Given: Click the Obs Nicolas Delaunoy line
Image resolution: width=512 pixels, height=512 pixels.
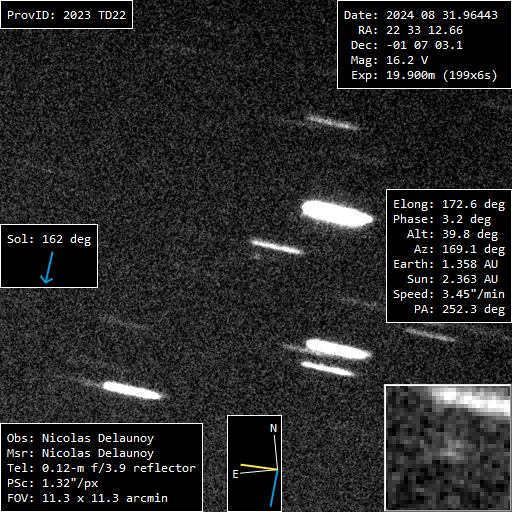Looking at the screenshot, I should click(x=80, y=438).
